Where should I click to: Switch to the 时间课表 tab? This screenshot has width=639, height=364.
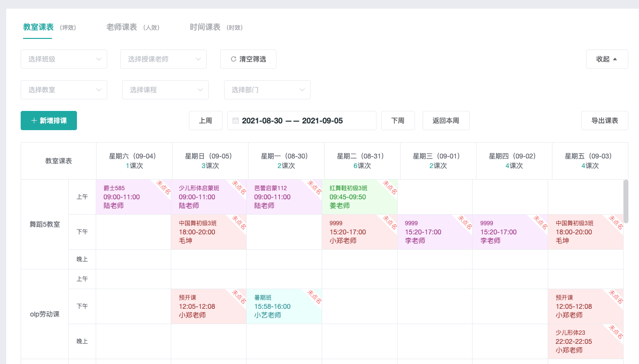tap(205, 27)
